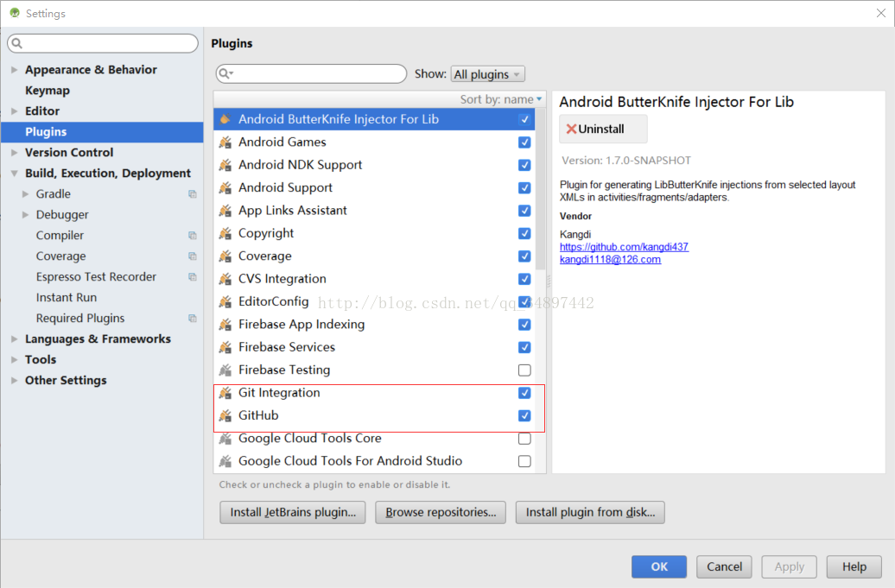Open the Show All plugins dropdown
895x588 pixels.
488,74
